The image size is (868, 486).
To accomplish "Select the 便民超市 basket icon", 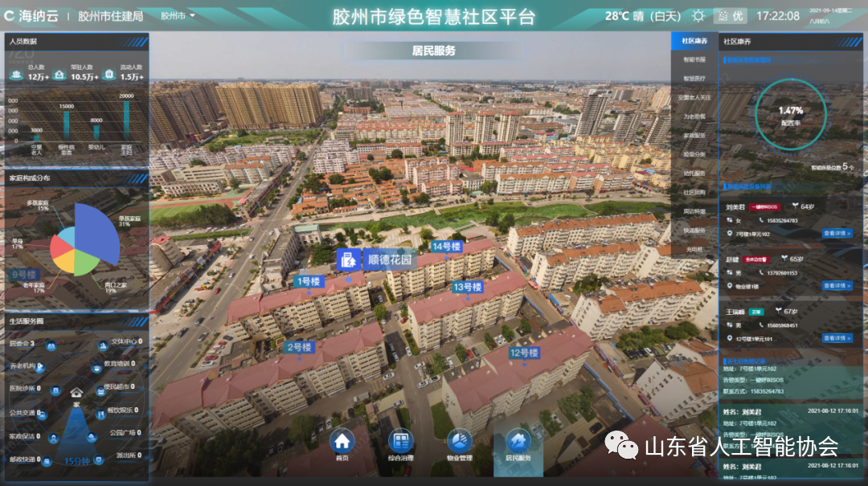I will (99, 390).
